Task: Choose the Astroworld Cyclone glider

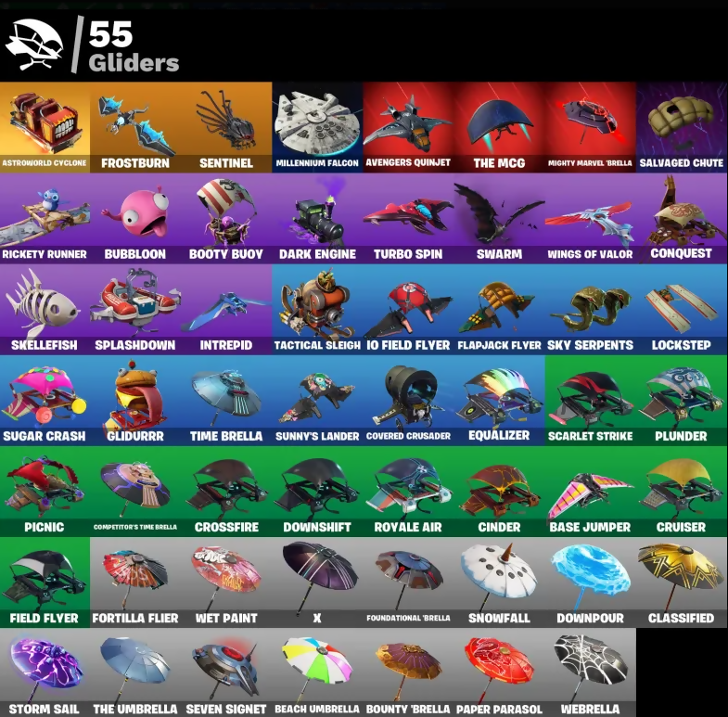Action: click(45, 127)
